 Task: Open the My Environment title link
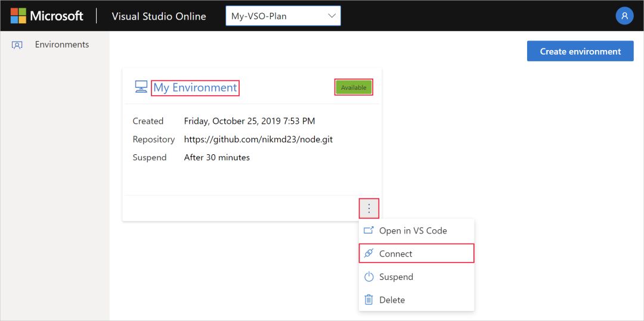(x=195, y=88)
